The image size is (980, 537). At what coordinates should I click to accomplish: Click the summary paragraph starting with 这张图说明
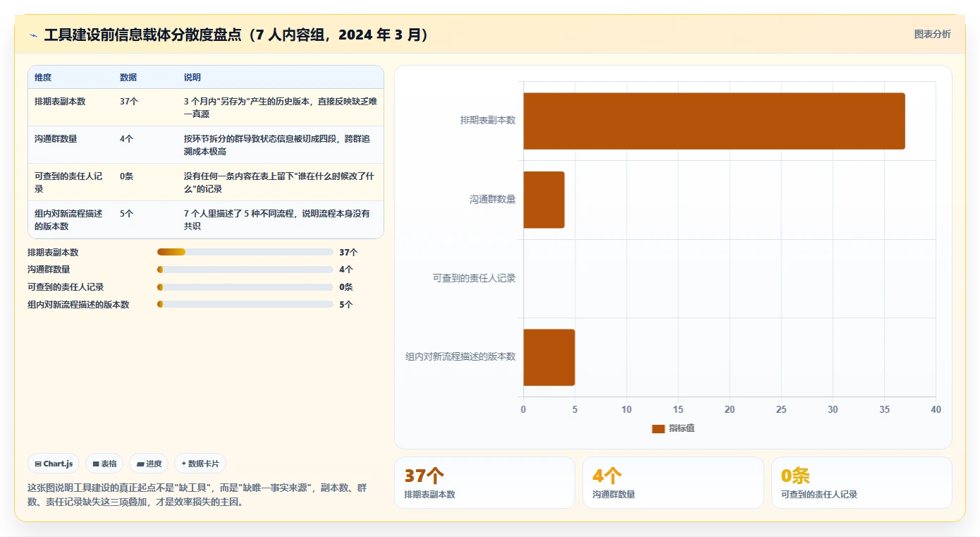point(197,495)
